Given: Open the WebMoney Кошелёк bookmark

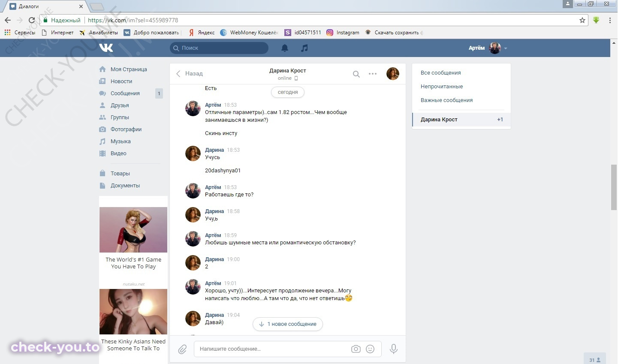Looking at the screenshot, I should coord(249,33).
